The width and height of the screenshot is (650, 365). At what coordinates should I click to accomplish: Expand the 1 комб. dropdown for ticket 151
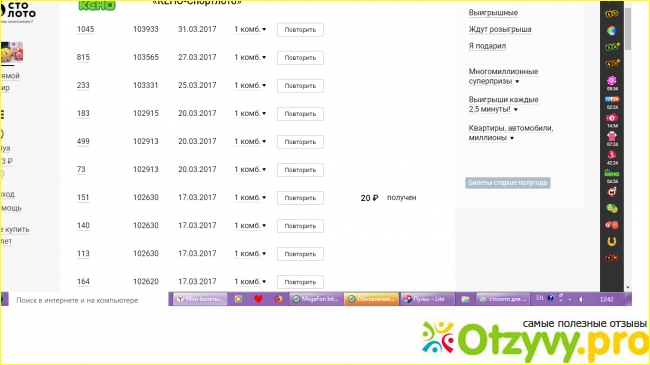click(250, 198)
